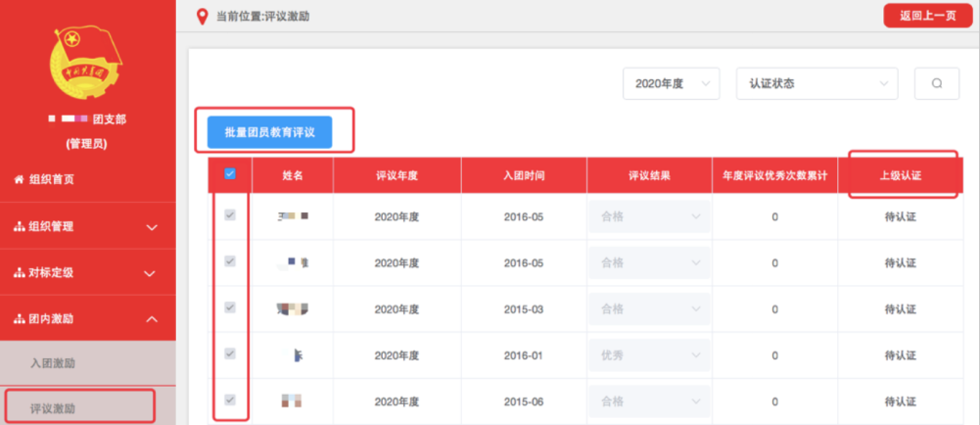
Task: Click the hierarchy icon beside 对标定级
Action: tap(19, 272)
